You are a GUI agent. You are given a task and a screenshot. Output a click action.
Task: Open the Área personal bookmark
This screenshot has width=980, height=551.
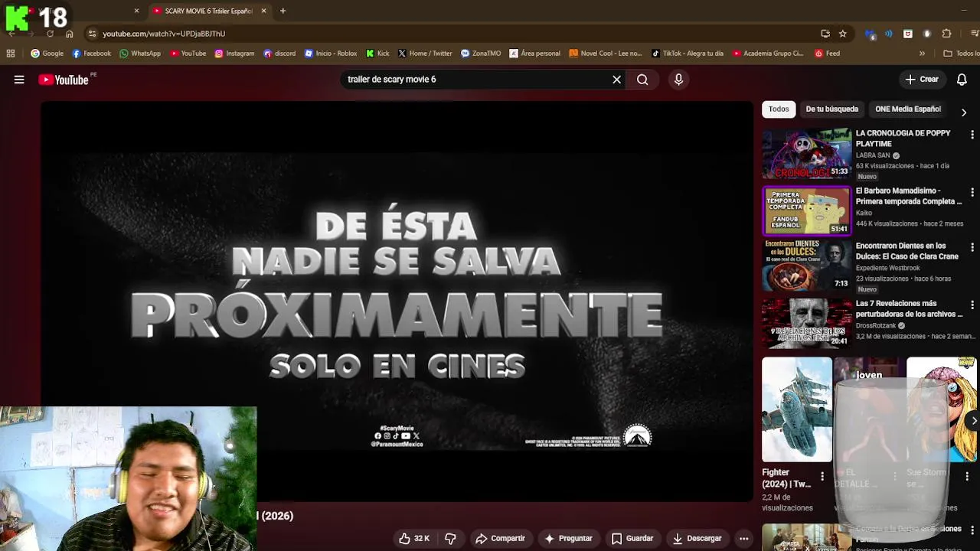[535, 54]
